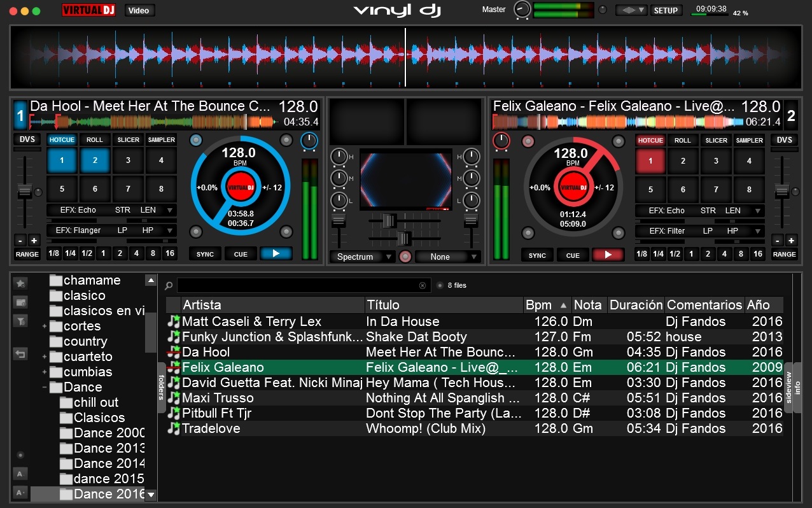Toggle DVS on deck 1
This screenshot has width=812, height=508.
(27, 139)
